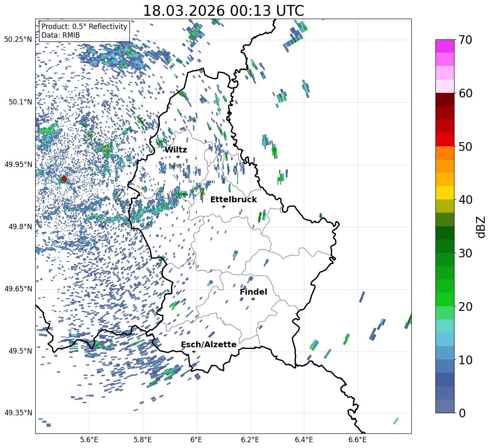
Task: Click the dBZ colorbar axis label
Action: [481, 227]
